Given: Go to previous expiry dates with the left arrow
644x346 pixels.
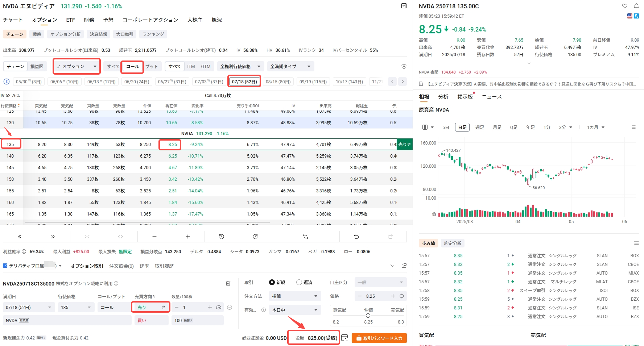Looking at the screenshot, I should 392,82.
